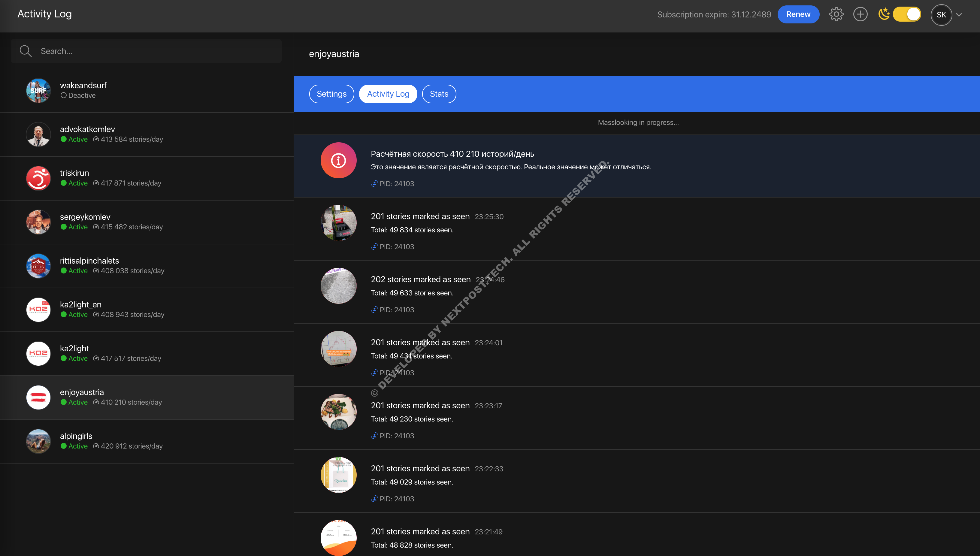The height and width of the screenshot is (556, 980).
Task: Select the alpingirls account
Action: (x=147, y=441)
